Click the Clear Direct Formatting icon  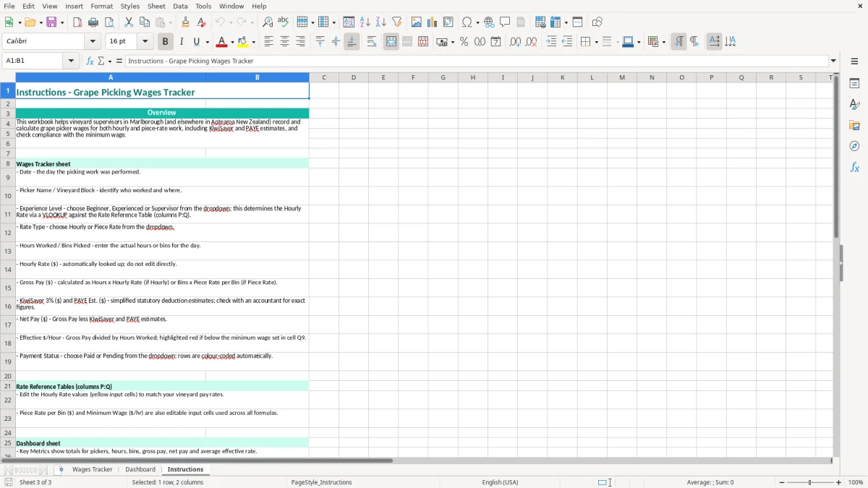click(x=201, y=22)
